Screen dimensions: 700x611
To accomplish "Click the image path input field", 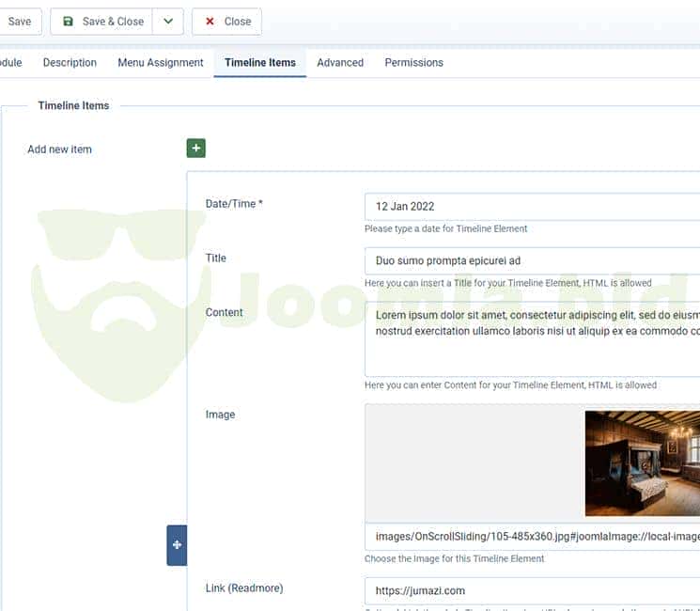I will tap(532, 537).
